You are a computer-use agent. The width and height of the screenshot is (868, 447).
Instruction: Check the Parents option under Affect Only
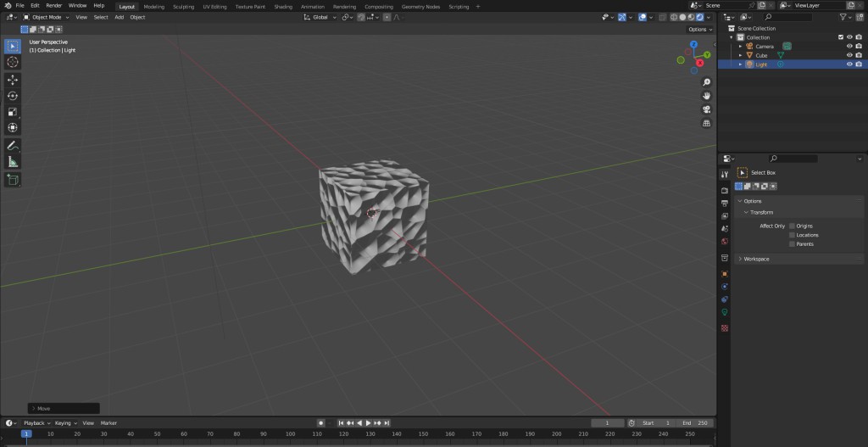click(x=793, y=244)
